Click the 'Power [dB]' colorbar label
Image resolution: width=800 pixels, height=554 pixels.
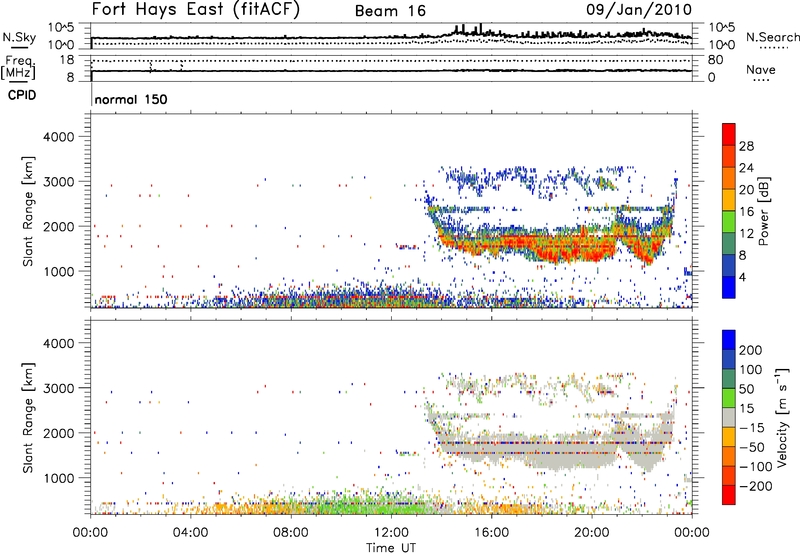click(x=764, y=211)
